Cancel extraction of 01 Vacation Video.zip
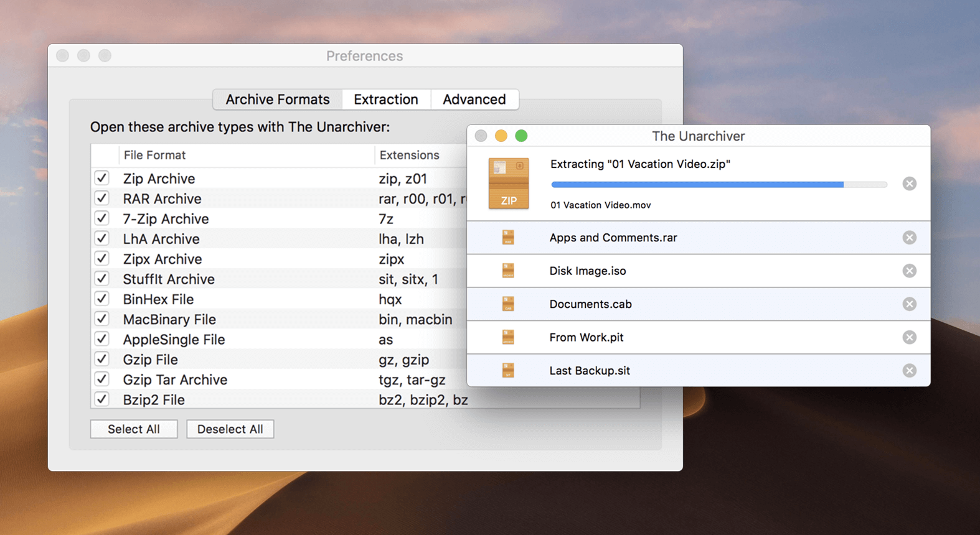The width and height of the screenshot is (980, 535). coord(909,184)
